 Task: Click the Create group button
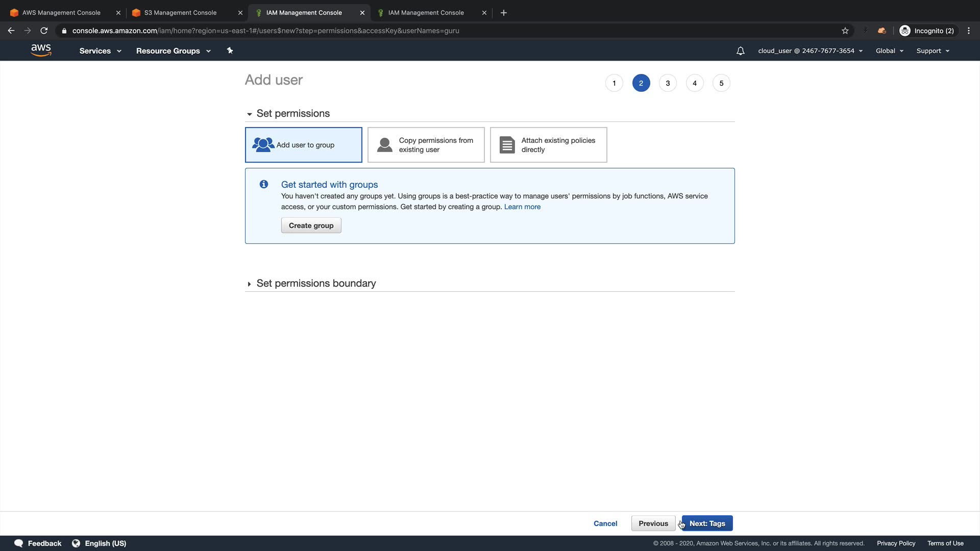pos(311,226)
